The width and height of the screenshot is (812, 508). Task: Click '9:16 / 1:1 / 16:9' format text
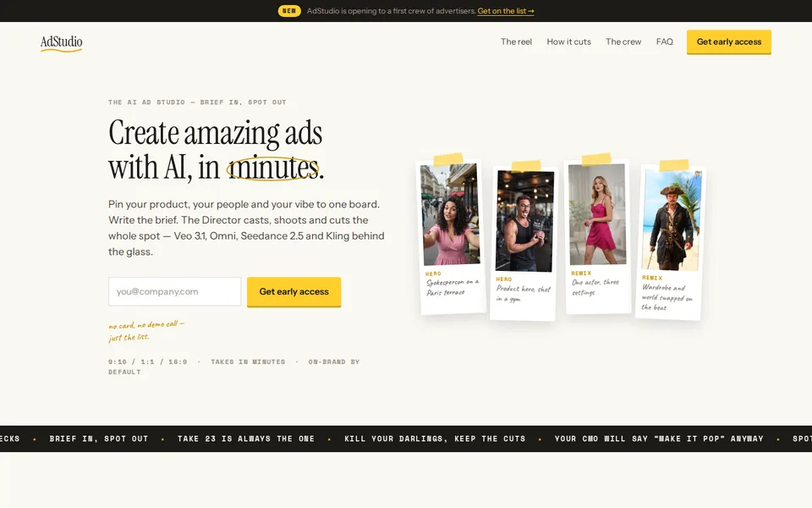coord(147,362)
